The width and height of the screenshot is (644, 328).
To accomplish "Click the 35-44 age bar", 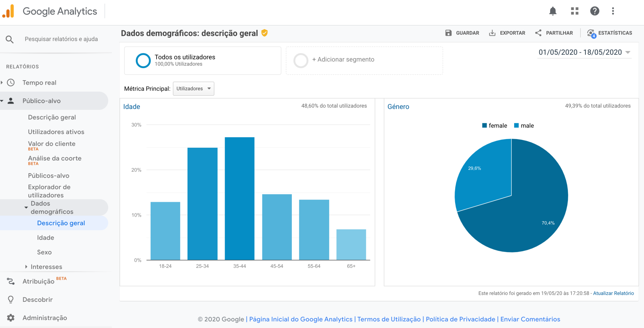I will click(239, 198).
